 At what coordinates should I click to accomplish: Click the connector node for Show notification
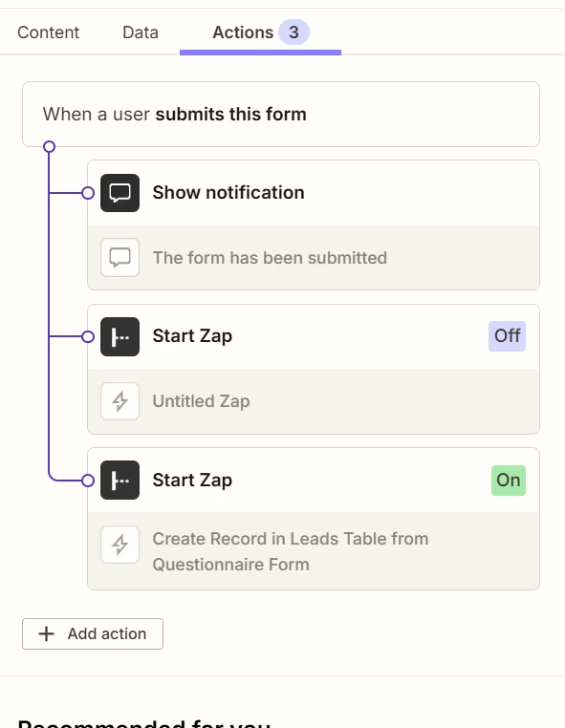[88, 193]
